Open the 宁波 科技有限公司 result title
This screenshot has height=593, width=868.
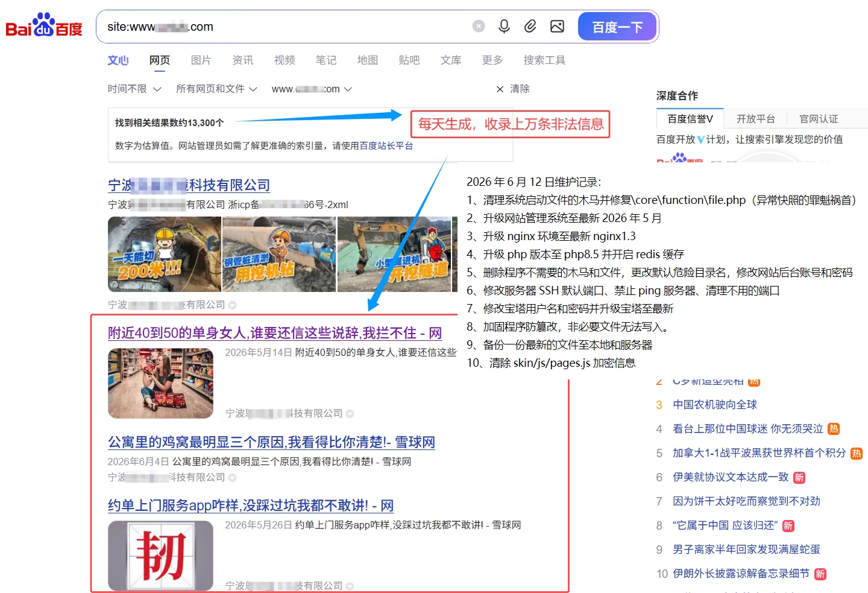click(x=189, y=185)
